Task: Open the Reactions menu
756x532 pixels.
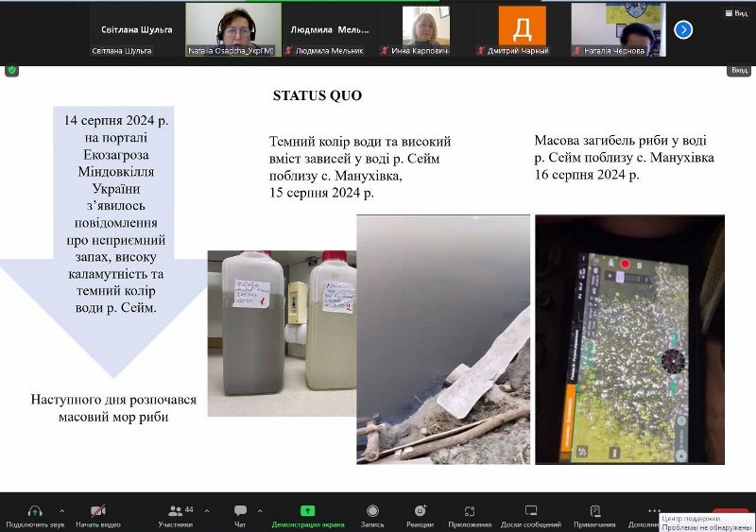Action: click(420, 511)
